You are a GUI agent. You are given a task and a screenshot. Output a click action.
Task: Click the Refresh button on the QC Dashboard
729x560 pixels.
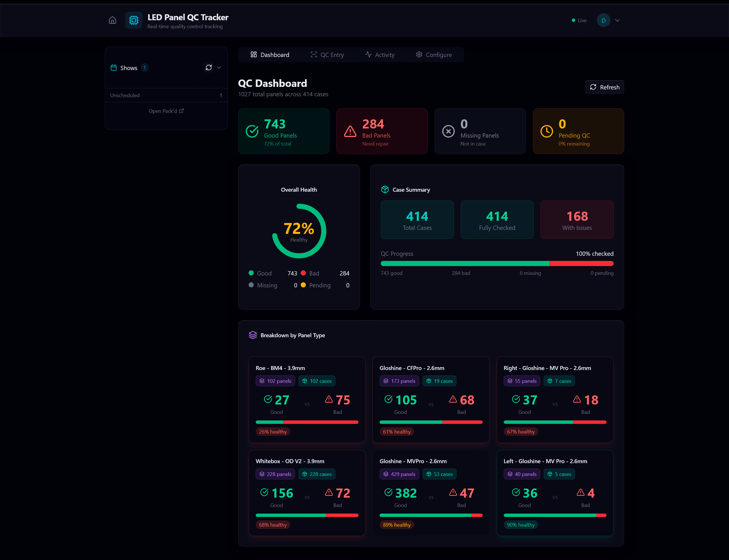point(604,87)
